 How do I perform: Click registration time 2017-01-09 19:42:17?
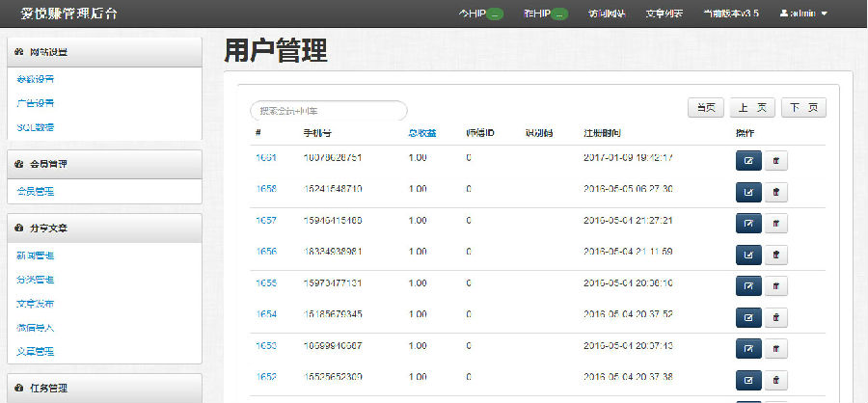[x=628, y=158]
